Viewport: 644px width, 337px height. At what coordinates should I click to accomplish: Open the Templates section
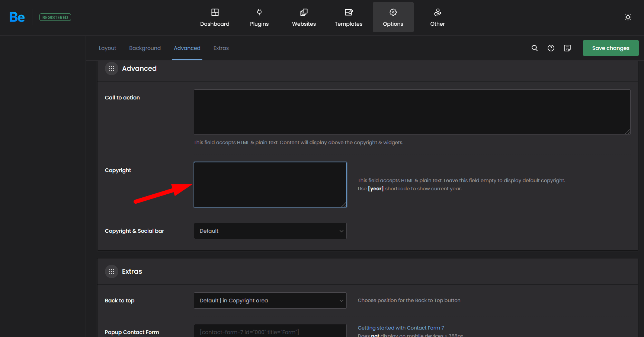click(x=349, y=17)
